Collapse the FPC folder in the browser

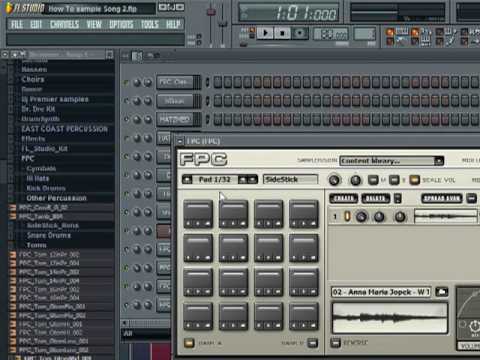[x=28, y=159]
